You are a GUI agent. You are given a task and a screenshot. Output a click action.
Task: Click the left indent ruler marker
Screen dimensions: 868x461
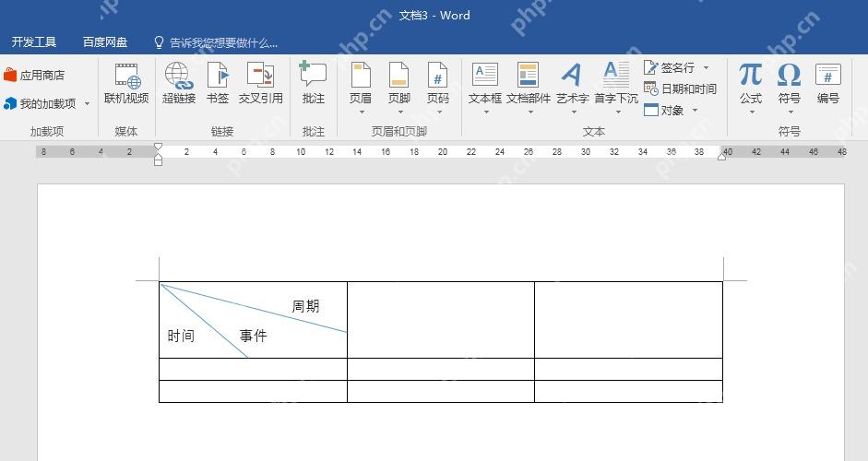158,160
